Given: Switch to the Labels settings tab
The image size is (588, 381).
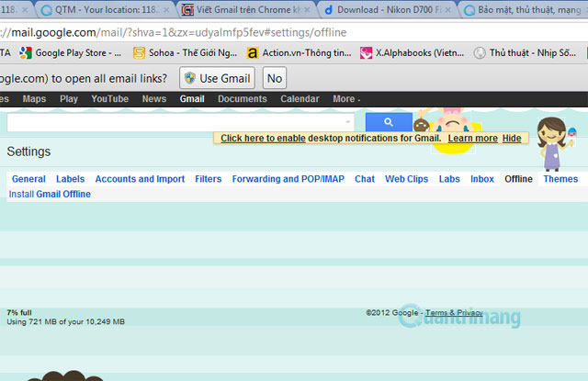Looking at the screenshot, I should pyautogui.click(x=71, y=179).
